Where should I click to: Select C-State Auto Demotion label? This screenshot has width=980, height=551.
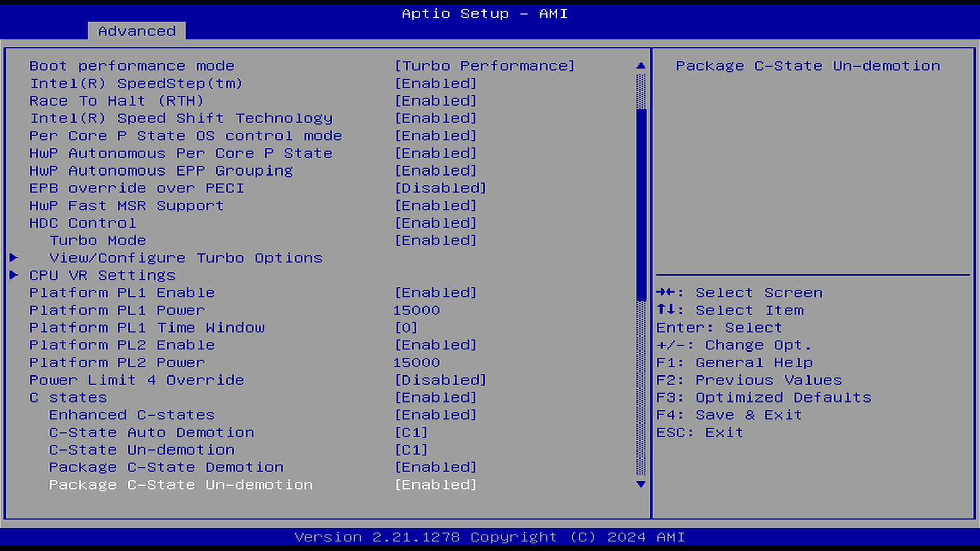point(152,433)
